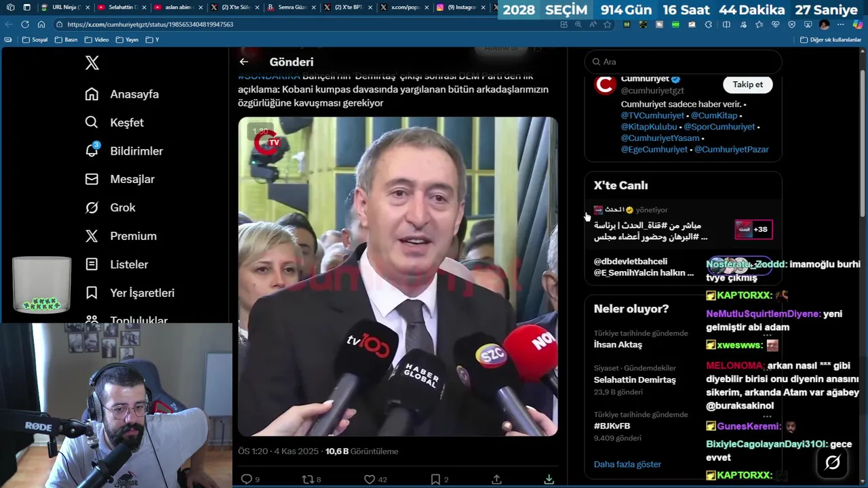Viewport: 868px width, 488px height.
Task: Open Yayın bookmarks folder
Action: point(127,40)
